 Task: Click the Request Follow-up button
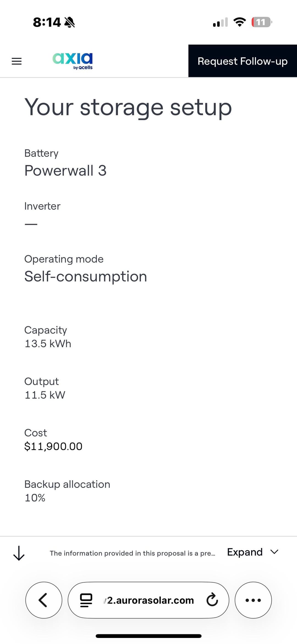(242, 61)
